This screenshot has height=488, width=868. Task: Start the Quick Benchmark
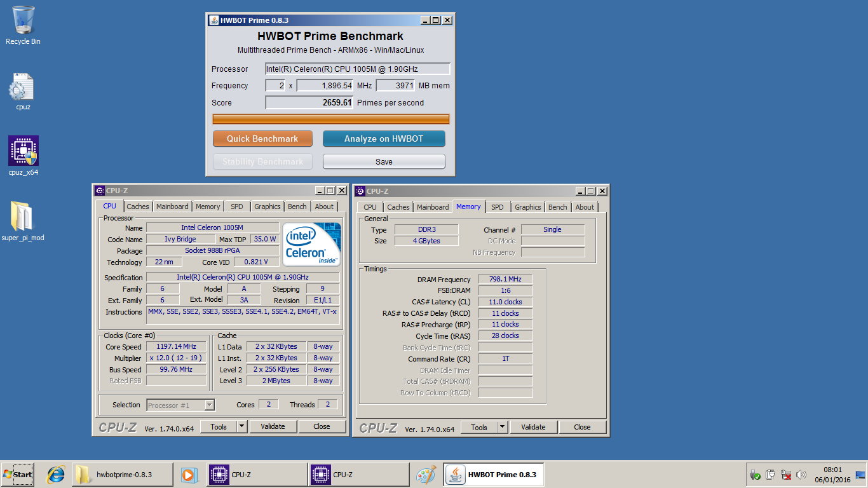click(262, 139)
